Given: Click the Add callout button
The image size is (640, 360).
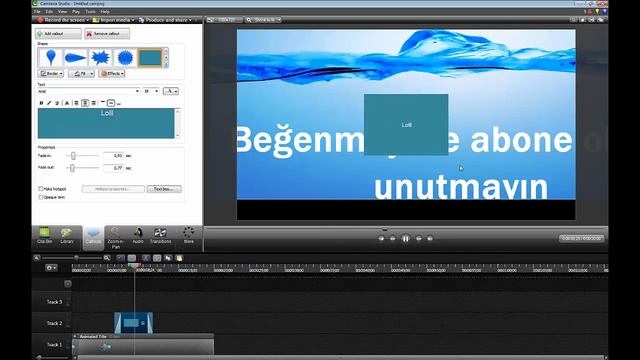Looking at the screenshot, I should (x=58, y=33).
